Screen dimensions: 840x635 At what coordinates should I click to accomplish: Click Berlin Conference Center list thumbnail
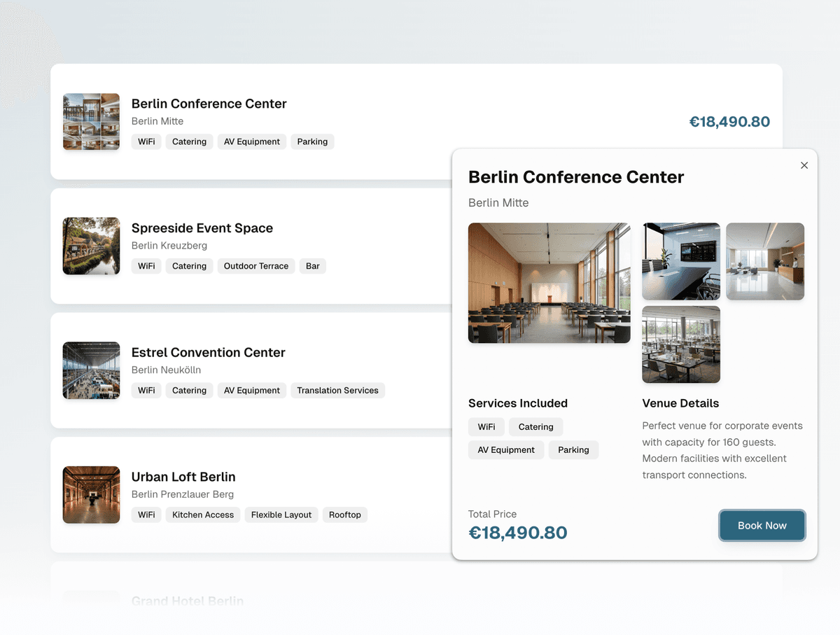[91, 122]
